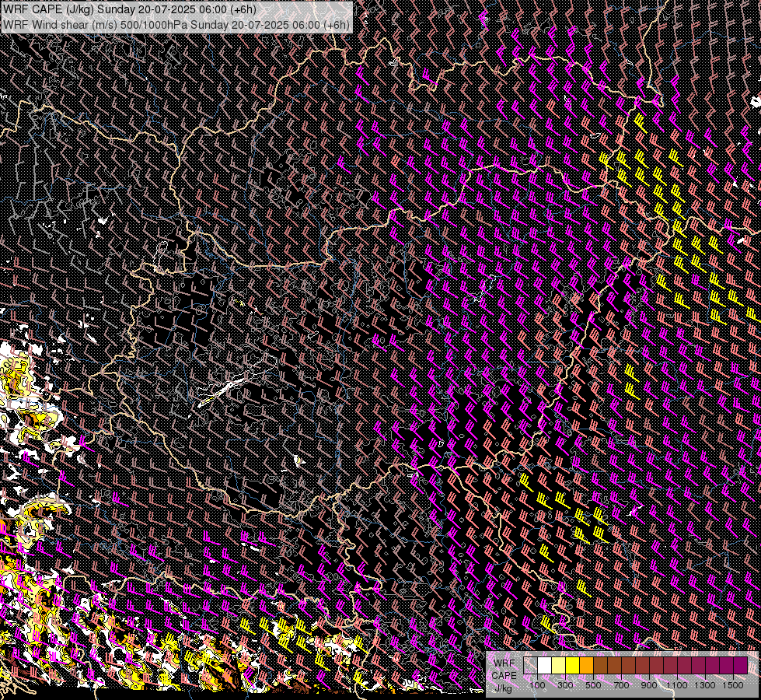Select the white CAPE legend swatch
This screenshot has width=761, height=700.
click(x=545, y=665)
